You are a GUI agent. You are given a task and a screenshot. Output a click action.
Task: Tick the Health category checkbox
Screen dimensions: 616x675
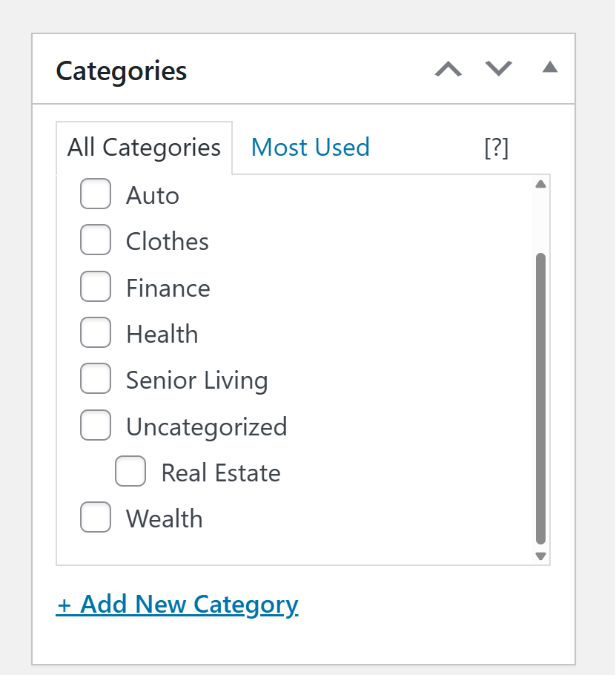click(96, 333)
